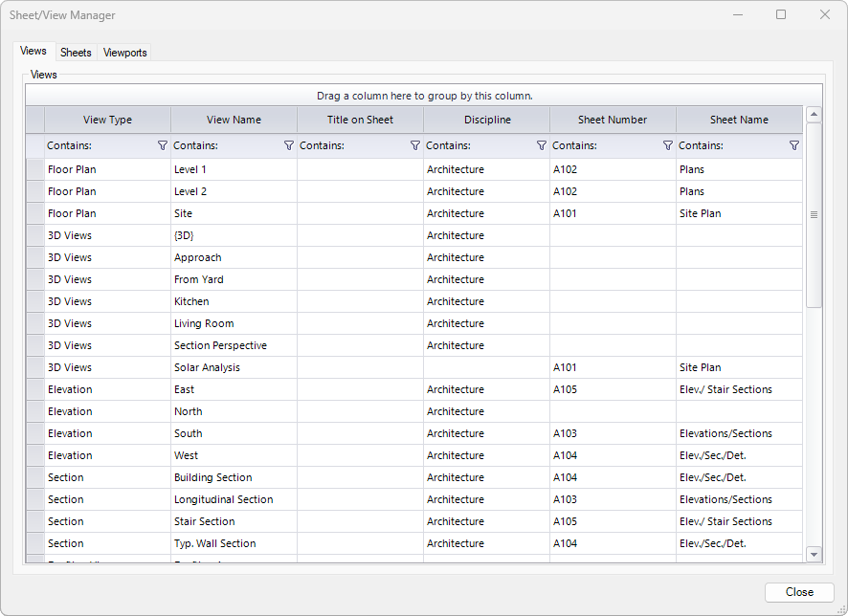Switch to the Sheets tab
Screen dimensions: 848x616
coord(76,53)
